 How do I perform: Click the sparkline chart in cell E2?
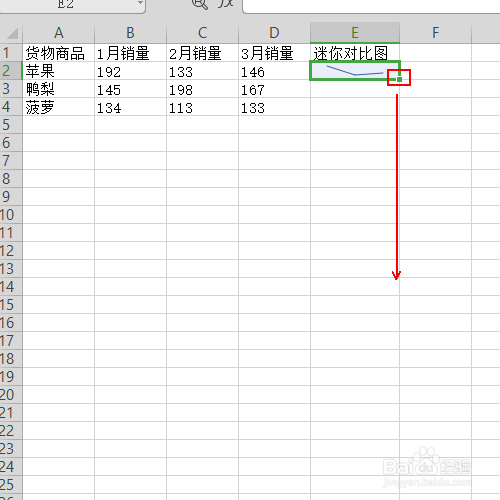point(355,70)
